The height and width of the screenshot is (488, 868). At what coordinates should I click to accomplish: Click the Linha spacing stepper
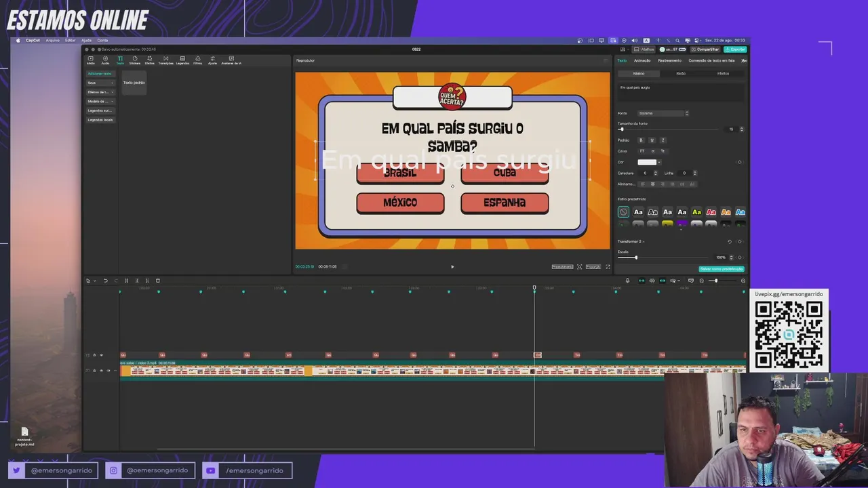[x=695, y=173]
